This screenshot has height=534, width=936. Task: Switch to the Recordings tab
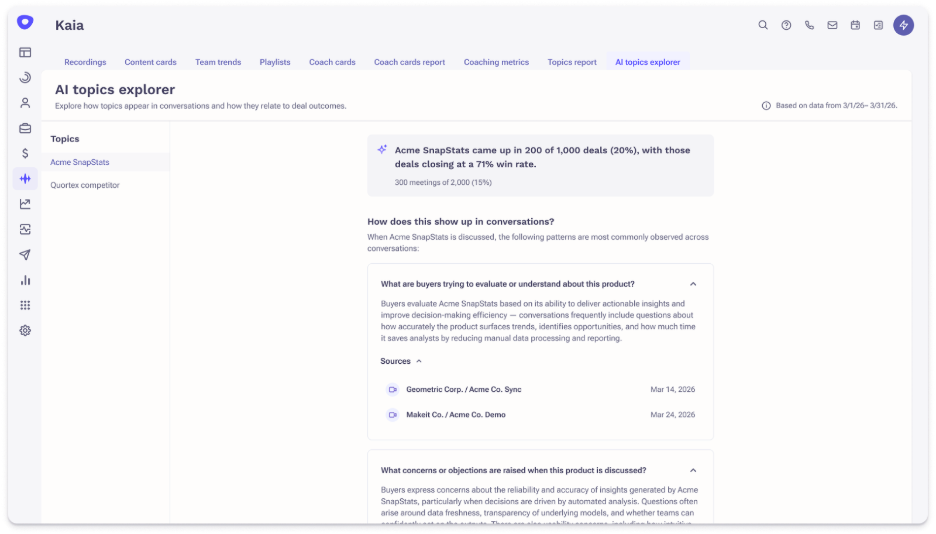click(x=85, y=62)
